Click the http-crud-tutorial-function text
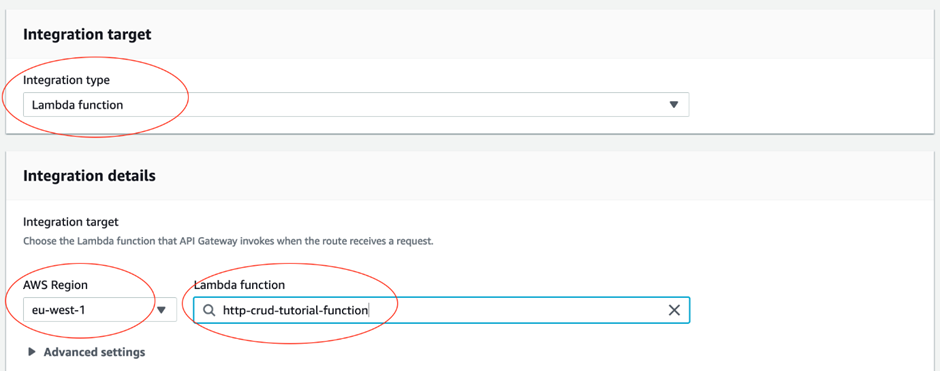The image size is (940, 371). click(x=295, y=310)
